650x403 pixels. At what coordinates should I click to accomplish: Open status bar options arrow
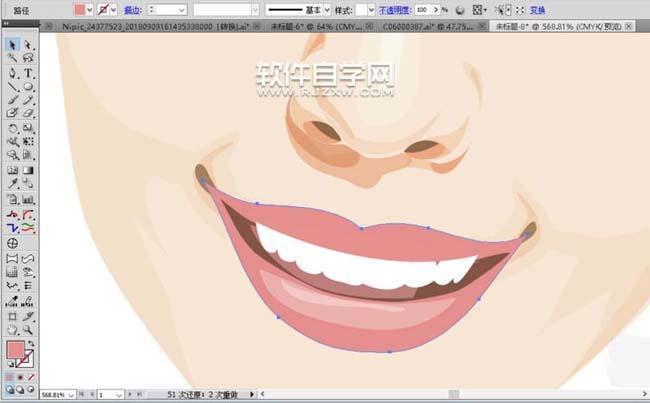[251, 395]
